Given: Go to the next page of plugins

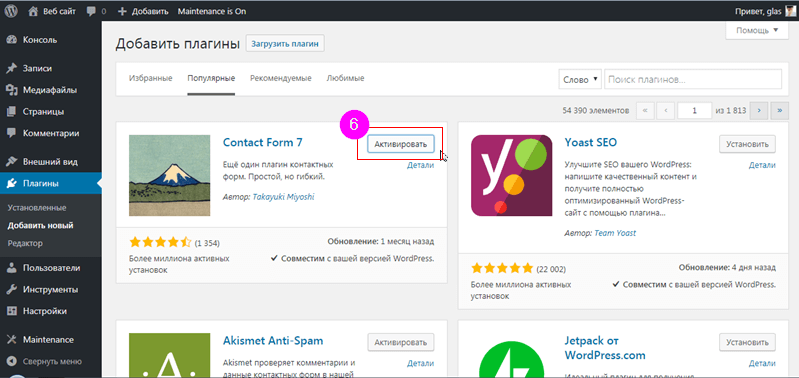Looking at the screenshot, I should pyautogui.click(x=759, y=111).
